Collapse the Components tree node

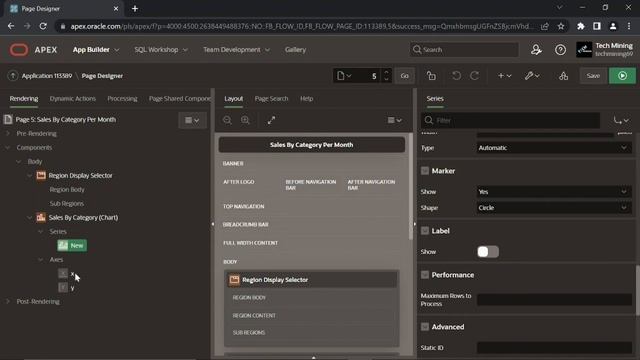click(8, 147)
